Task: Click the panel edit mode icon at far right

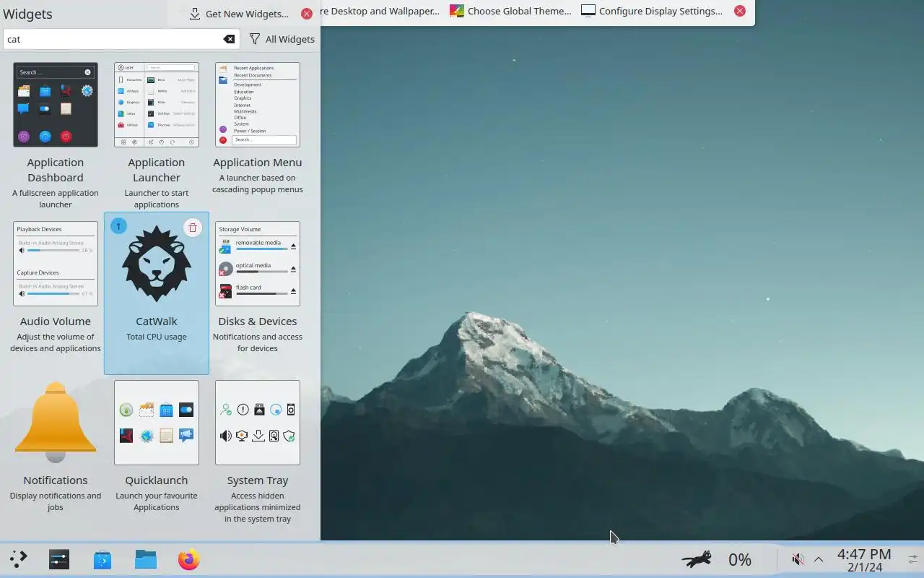Action: 913,559
